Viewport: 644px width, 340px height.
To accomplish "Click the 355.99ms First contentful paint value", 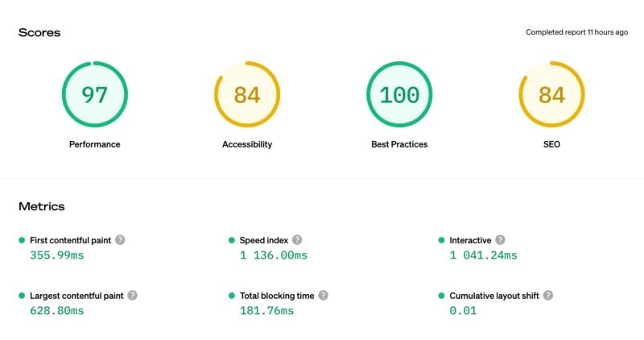I will click(56, 255).
